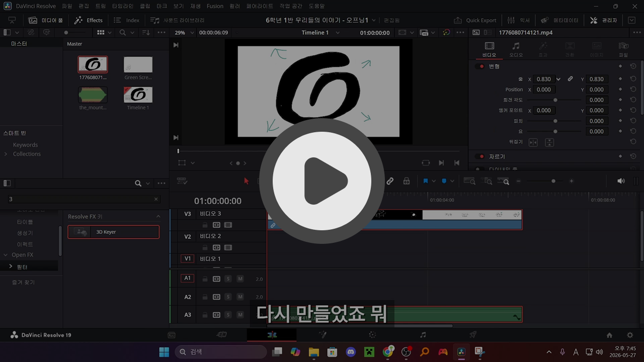Open project settings gear icon
Image resolution: width=644 pixels, height=362 pixels.
pos(630,335)
